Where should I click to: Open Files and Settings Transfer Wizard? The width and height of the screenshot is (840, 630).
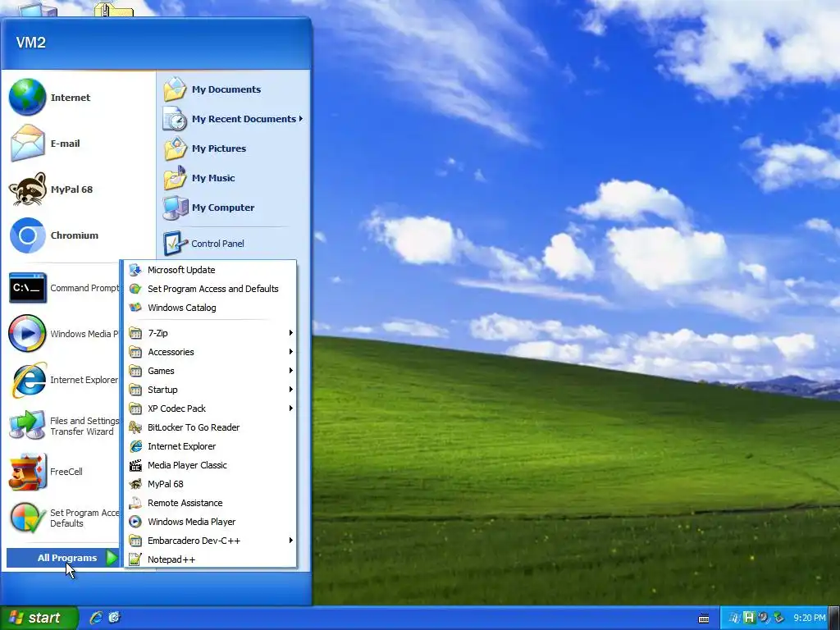coord(27,426)
